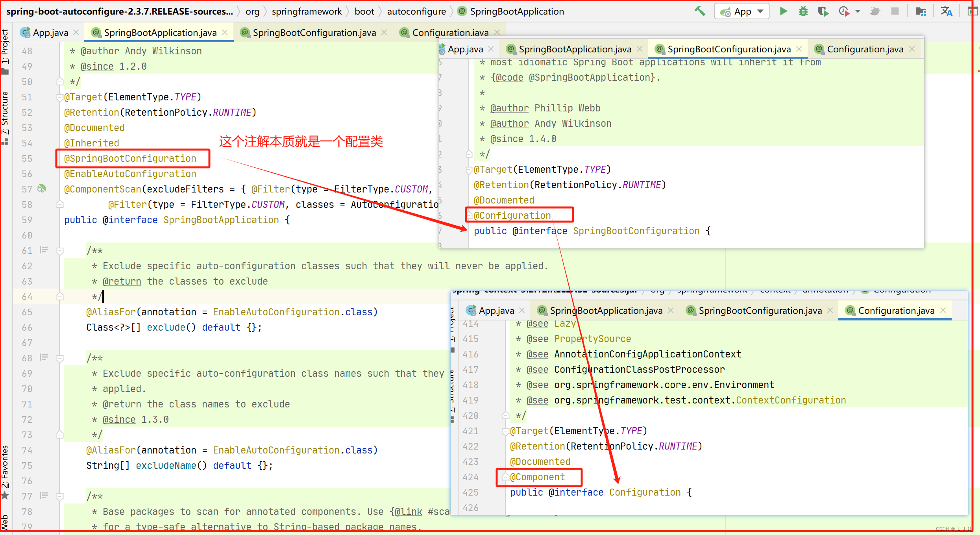
Task: Collapse fold at line 421 in Configuration.java window
Action: point(506,431)
